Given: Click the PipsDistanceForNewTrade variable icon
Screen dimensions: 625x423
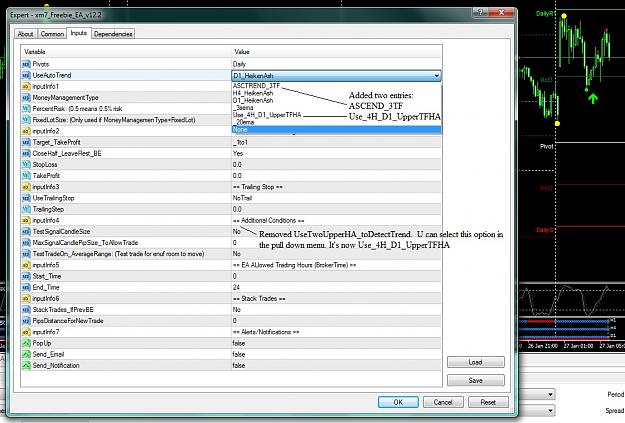Looking at the screenshot, I should [x=26, y=321].
